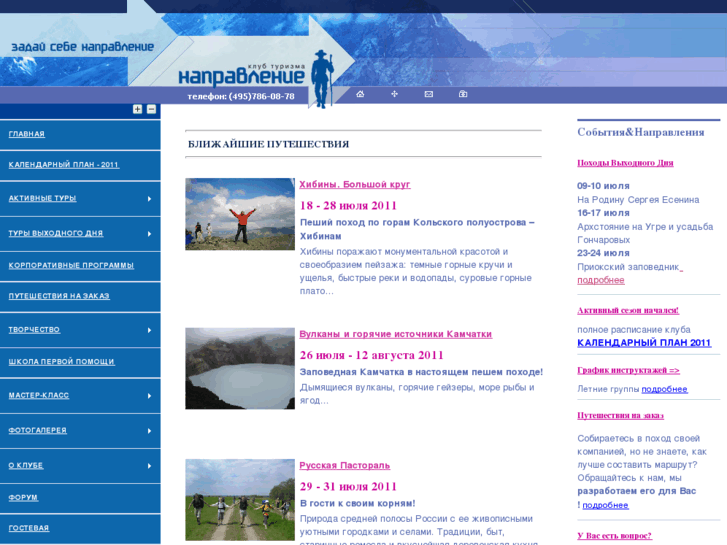Screen dimensions: 727x545
Task: Open У Вас есть вопрос? link
Action: (614, 536)
